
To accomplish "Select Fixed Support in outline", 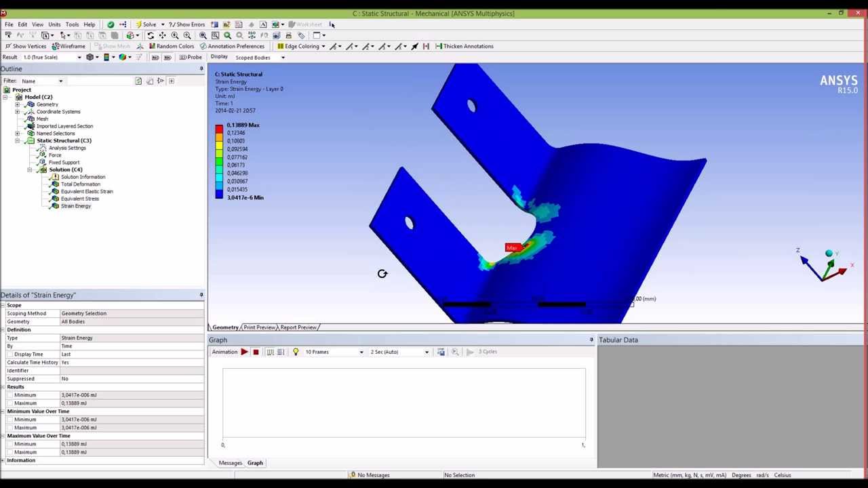I will [x=64, y=163].
